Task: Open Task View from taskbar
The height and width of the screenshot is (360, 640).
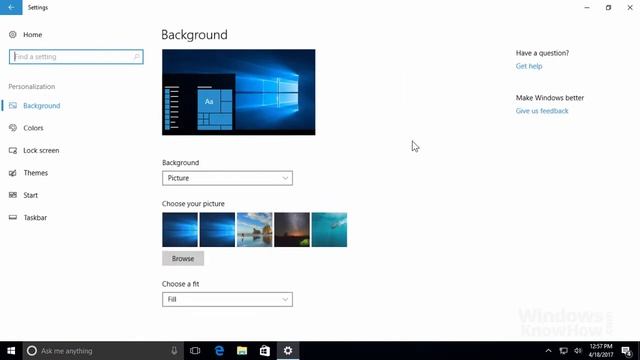Action: (x=195, y=351)
